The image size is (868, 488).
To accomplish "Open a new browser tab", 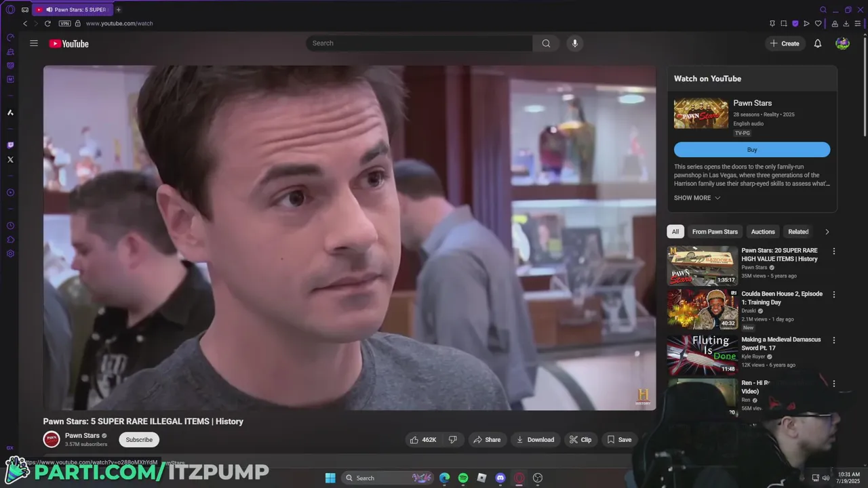I will (118, 9).
